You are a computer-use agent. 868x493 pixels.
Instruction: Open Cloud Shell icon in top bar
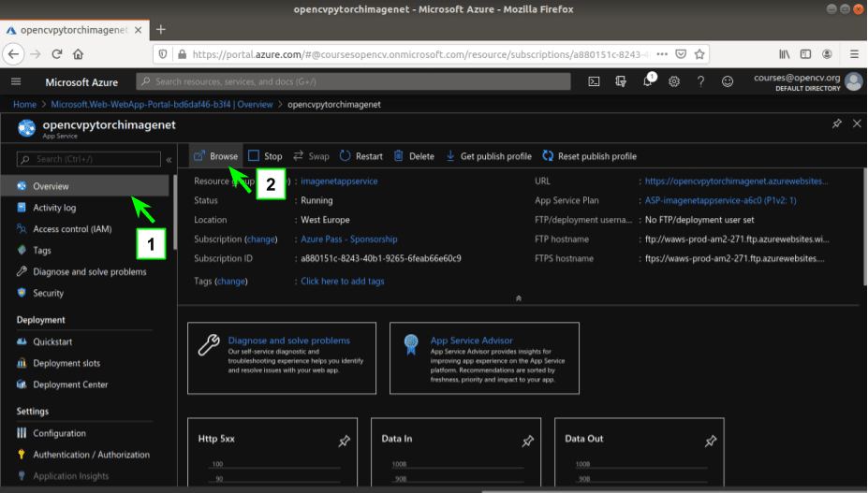[x=594, y=82]
